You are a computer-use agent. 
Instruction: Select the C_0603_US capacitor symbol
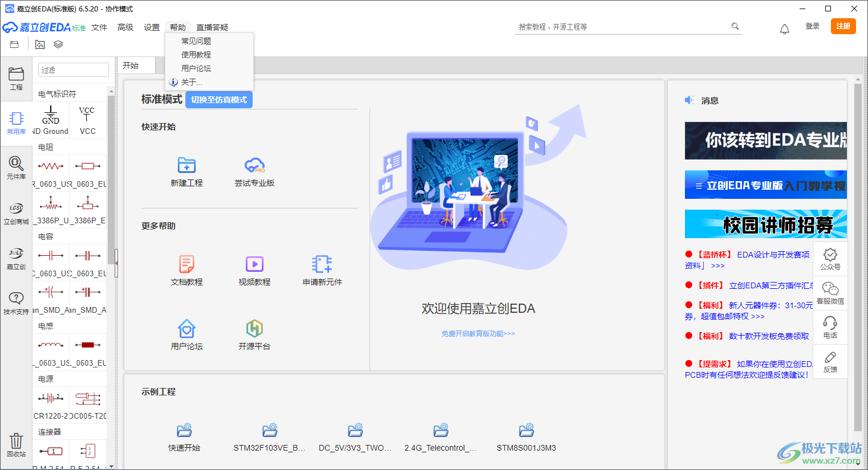click(51, 262)
